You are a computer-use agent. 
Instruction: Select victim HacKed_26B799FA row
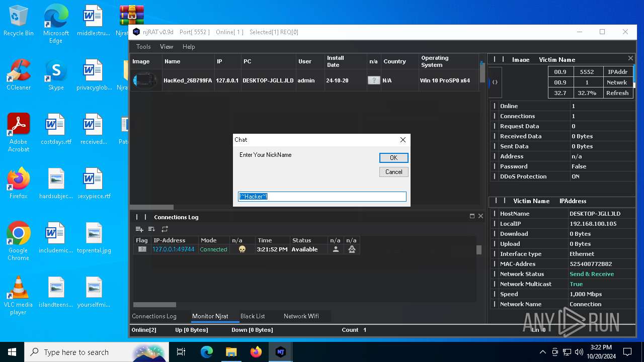pyautogui.click(x=304, y=80)
